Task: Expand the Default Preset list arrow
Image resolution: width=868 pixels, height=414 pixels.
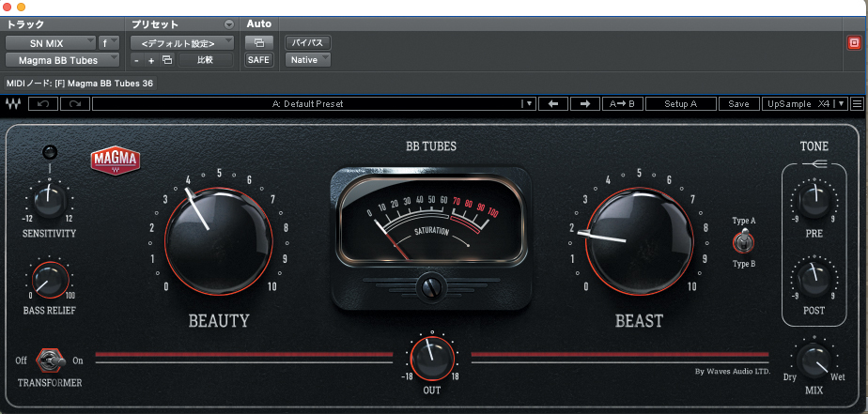Action: point(529,103)
